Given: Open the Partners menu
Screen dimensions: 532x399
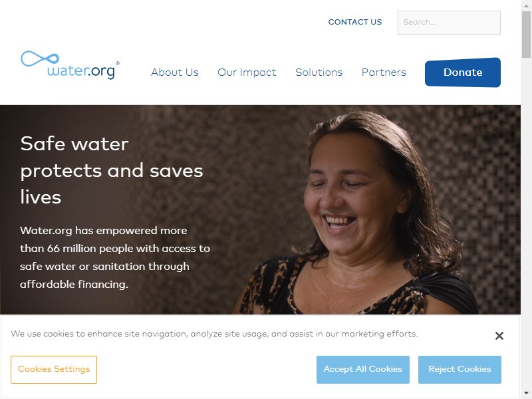Looking at the screenshot, I should coord(384,72).
